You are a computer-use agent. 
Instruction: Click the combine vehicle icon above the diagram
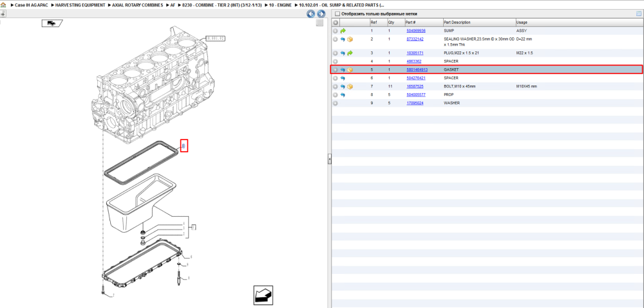(52, 23)
